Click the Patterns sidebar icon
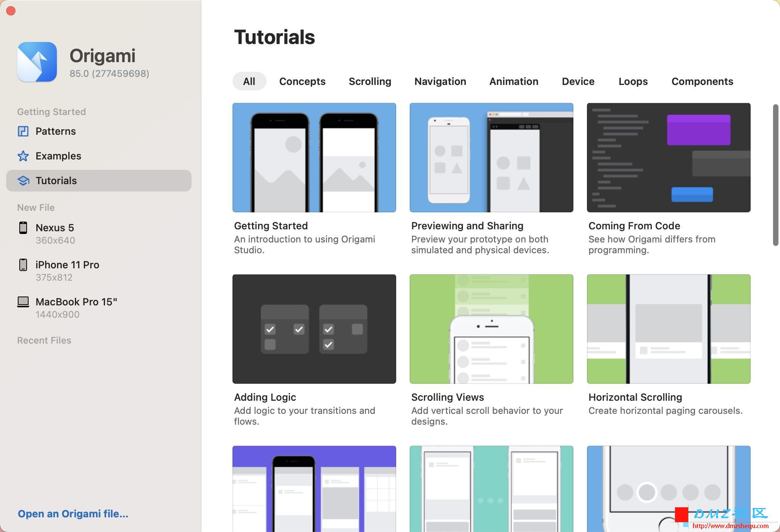The width and height of the screenshot is (780, 532). coord(23,131)
